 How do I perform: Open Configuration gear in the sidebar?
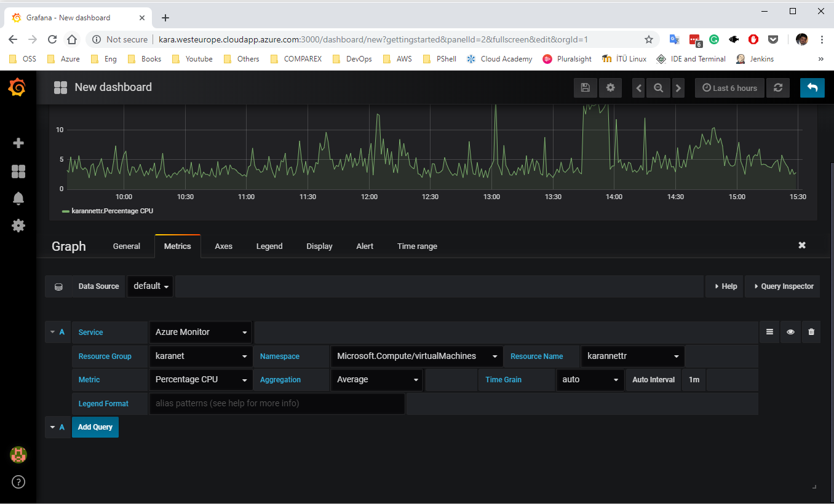tap(18, 226)
